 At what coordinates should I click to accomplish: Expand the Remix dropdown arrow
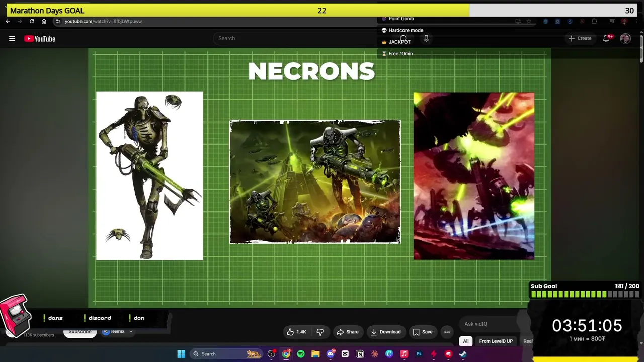pyautogui.click(x=131, y=331)
